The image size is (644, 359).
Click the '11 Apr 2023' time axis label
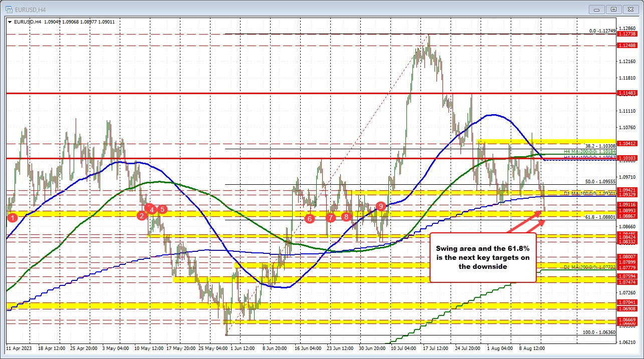[x=18, y=347]
